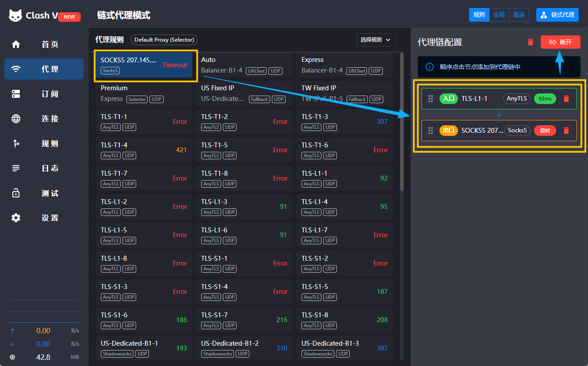Select the TW Fixed IP group card
Viewport: 588px width, 366px height.
(x=344, y=93)
